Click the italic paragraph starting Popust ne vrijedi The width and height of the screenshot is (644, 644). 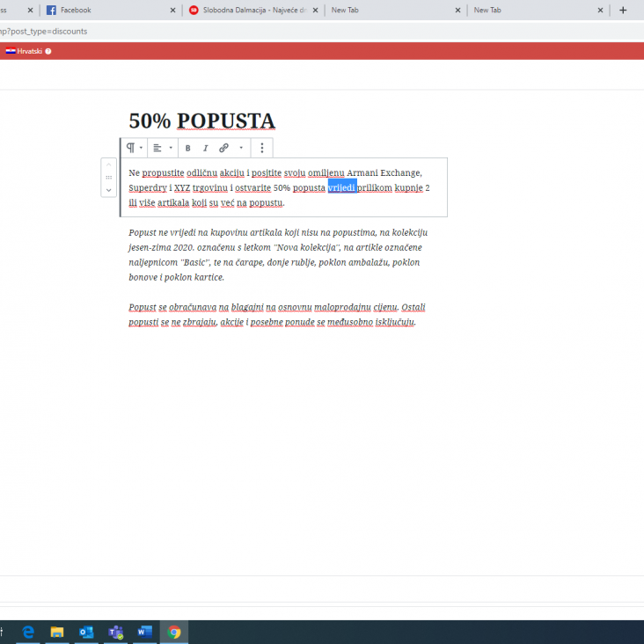[278, 254]
